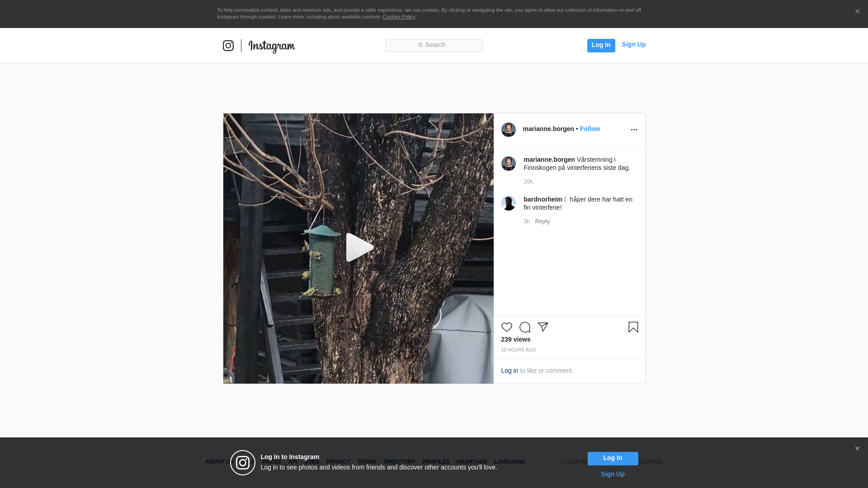Viewport: 868px width, 488px height.
Task: Click the 239 views count
Action: coord(516,339)
